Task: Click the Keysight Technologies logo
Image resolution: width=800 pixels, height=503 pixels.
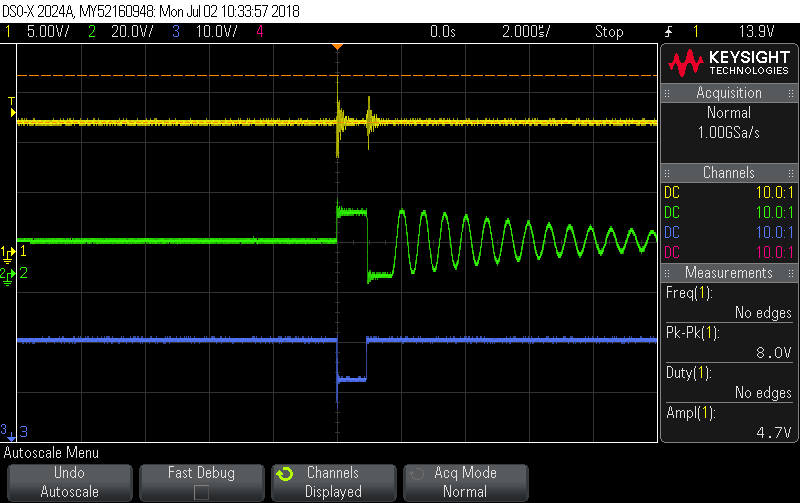Action: [729, 63]
